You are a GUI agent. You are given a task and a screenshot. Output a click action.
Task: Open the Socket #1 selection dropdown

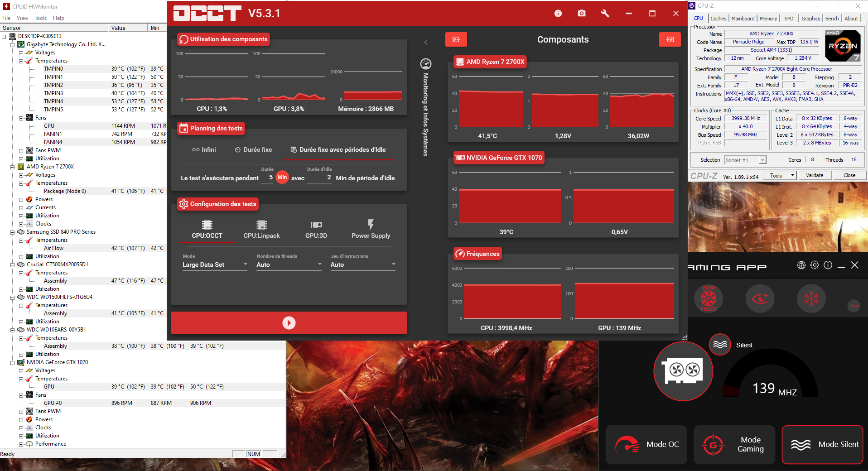745,160
